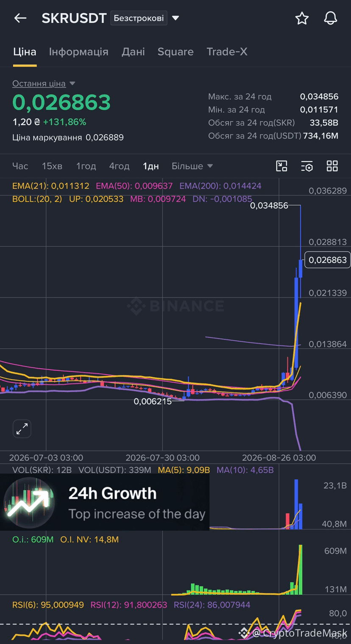This screenshot has height=644, width=351.
Task: Click the EMA(200) indicator value
Action: 220,186
